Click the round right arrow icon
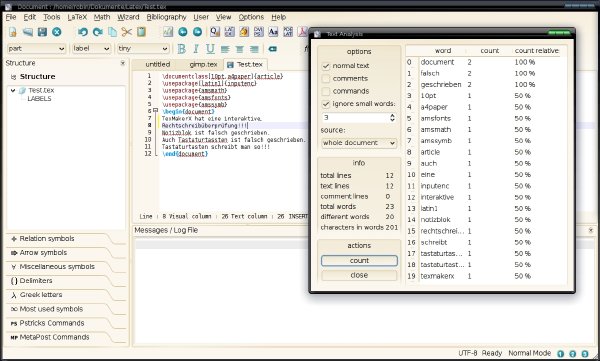600x361 pixels. (x=197, y=32)
